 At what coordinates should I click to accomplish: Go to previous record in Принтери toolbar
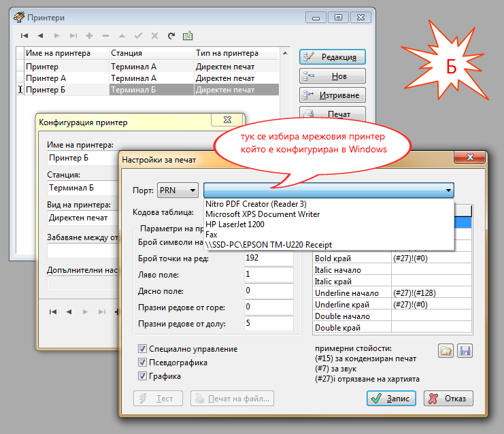tap(40, 35)
